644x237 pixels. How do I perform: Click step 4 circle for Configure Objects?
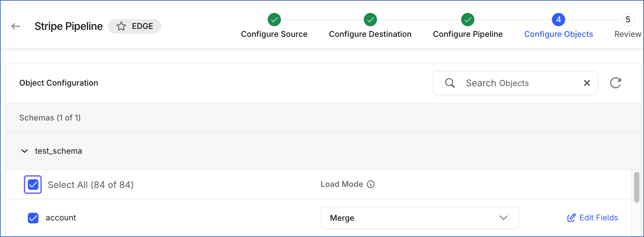click(559, 20)
